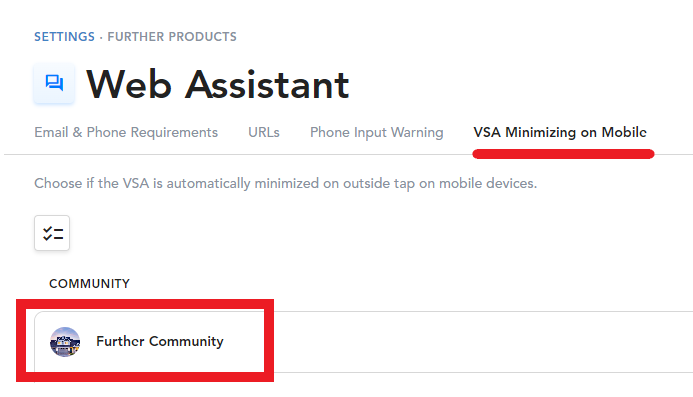Open the FURTHER PRODUCTS breadcrumb
The image size is (693, 397).
coord(172,37)
